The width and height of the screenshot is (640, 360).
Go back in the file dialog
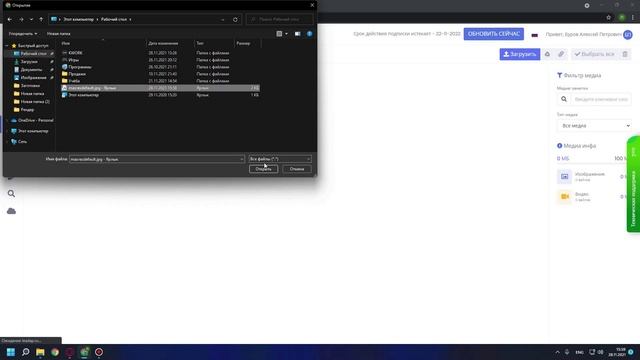[x=10, y=19]
